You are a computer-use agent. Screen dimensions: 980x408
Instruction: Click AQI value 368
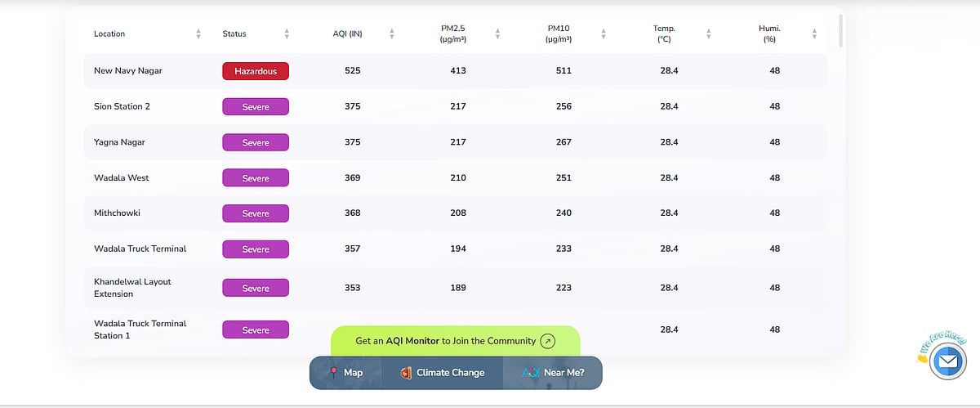point(353,213)
